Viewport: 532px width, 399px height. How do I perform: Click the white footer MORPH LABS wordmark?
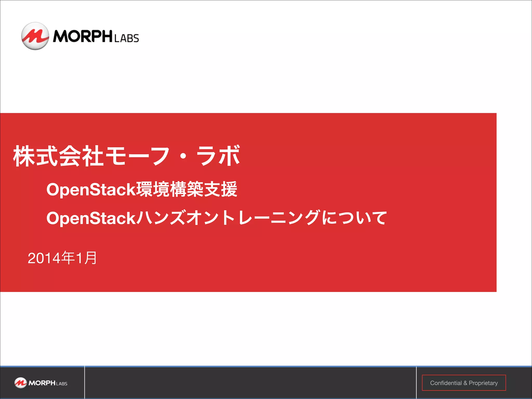pos(48,383)
